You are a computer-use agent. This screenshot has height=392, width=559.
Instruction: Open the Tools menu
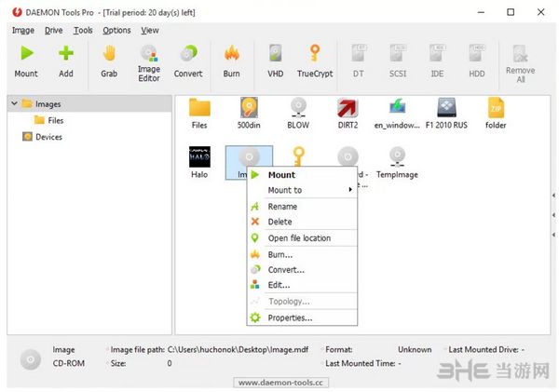83,31
